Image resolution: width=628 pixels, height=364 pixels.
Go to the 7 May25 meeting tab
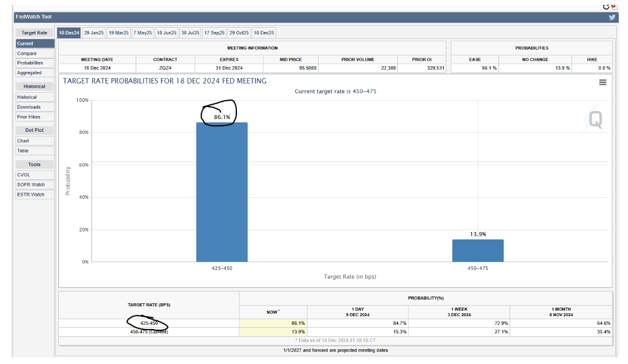pyautogui.click(x=142, y=33)
